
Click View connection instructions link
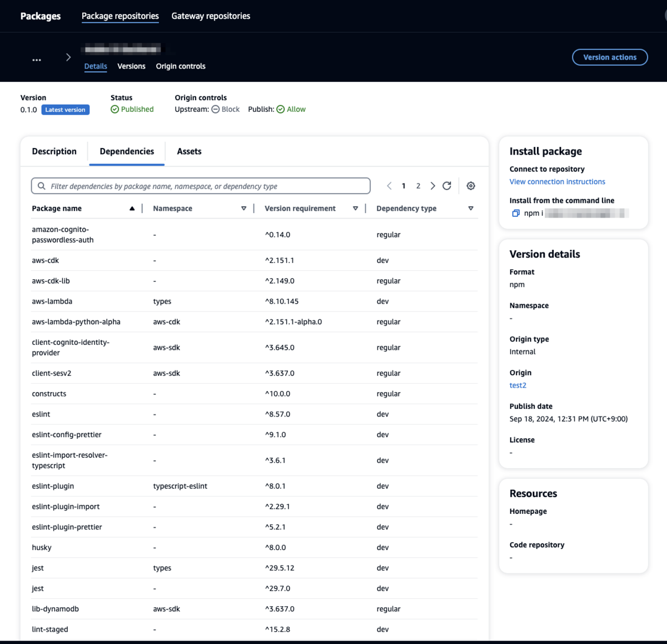[557, 182]
